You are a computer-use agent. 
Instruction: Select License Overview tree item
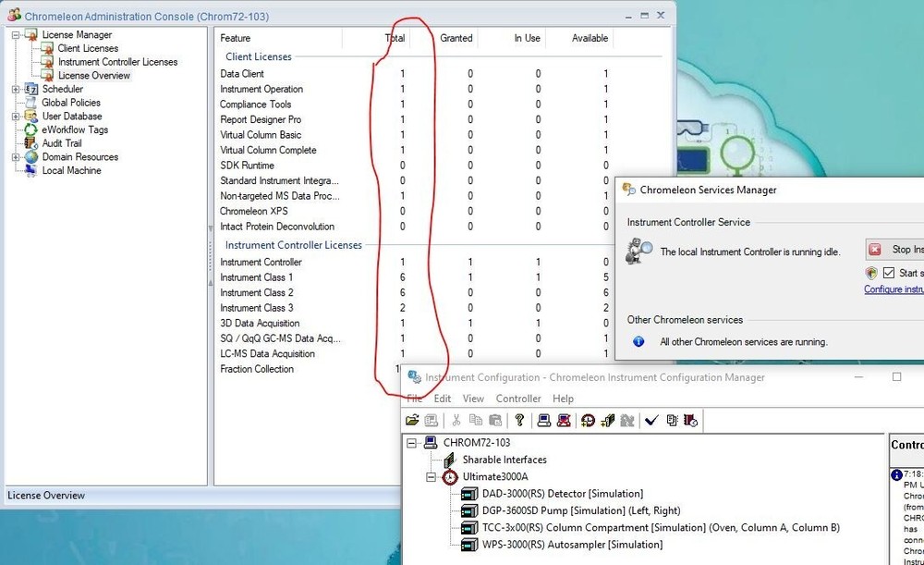[94, 76]
